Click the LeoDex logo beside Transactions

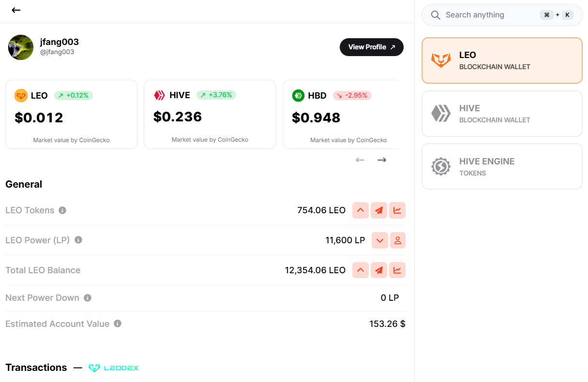114,368
